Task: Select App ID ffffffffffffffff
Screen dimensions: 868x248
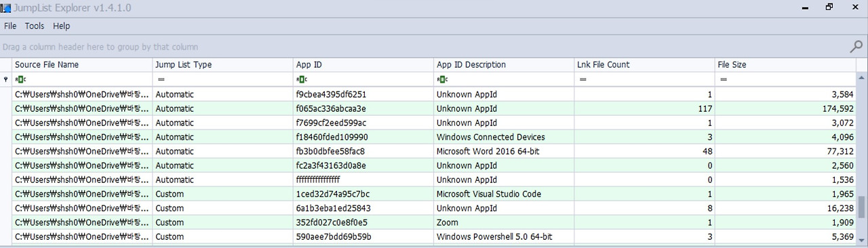Action: click(317, 180)
